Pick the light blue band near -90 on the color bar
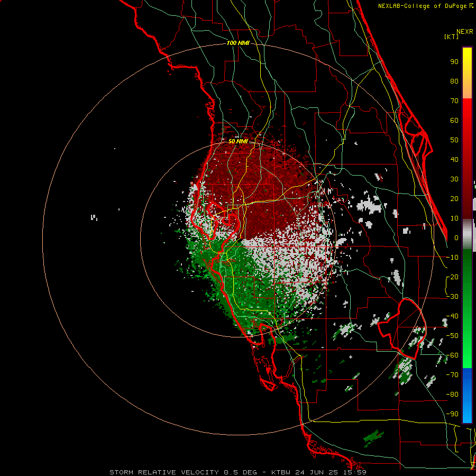This screenshot has height=476, width=476. tap(467, 414)
